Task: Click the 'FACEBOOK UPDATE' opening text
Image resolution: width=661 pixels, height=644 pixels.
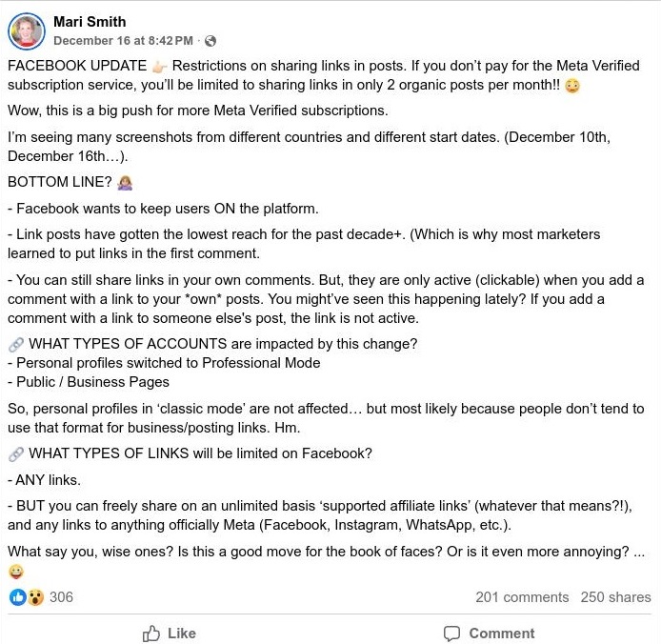Action: pyautogui.click(x=76, y=66)
